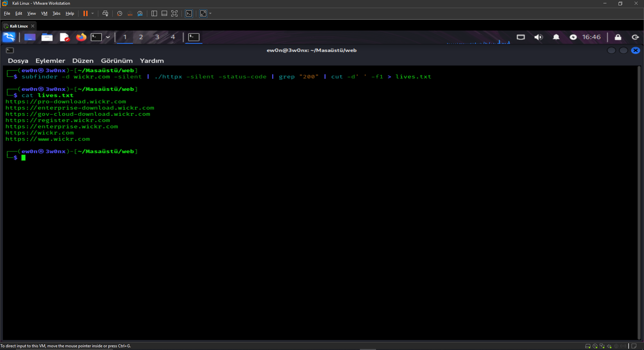
Task: Click the terminal window icon in title bar
Action: coord(10,50)
